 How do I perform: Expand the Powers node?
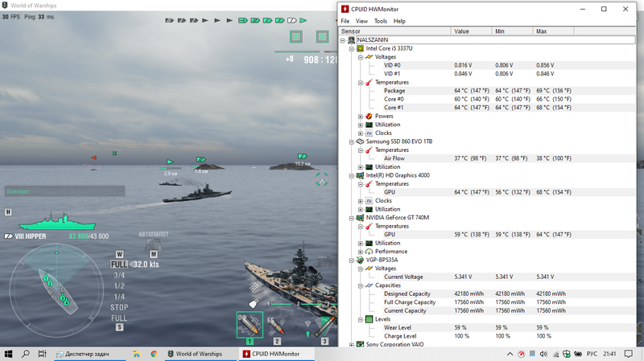click(360, 117)
